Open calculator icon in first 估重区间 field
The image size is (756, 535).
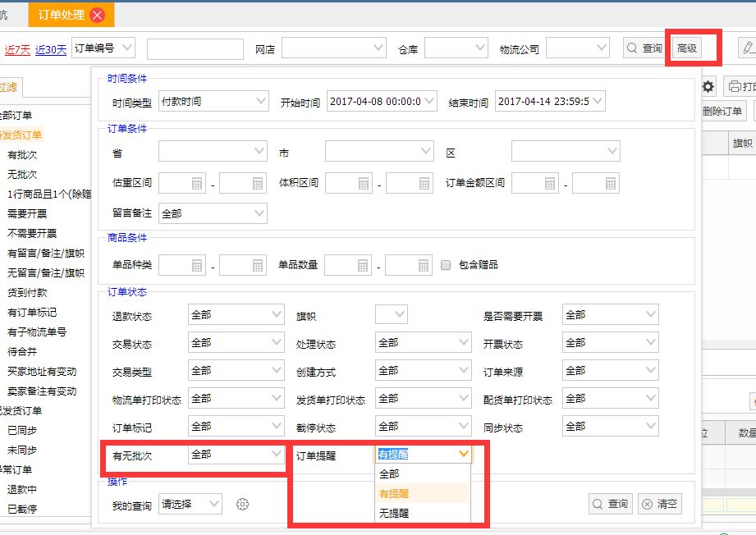(197, 184)
